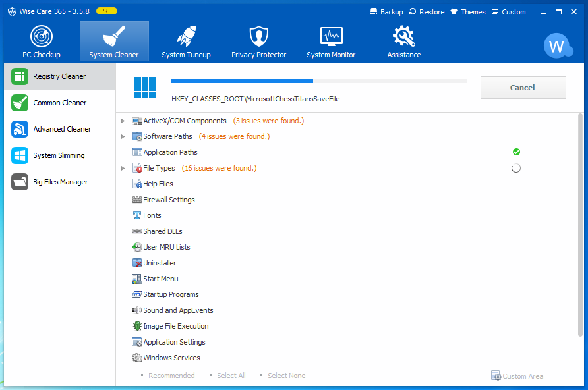Select the Windows Services row label
Image resolution: width=588 pixels, height=390 pixels.
[x=171, y=358]
